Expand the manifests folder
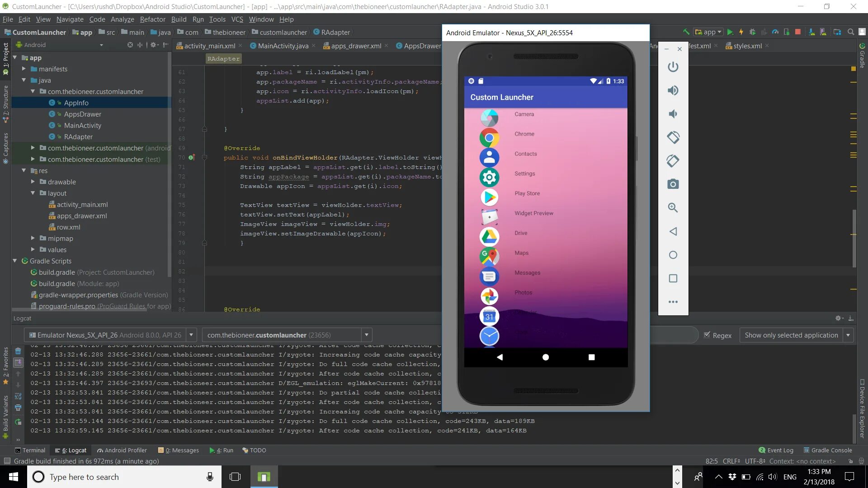Image resolution: width=868 pixels, height=488 pixels. tap(24, 69)
